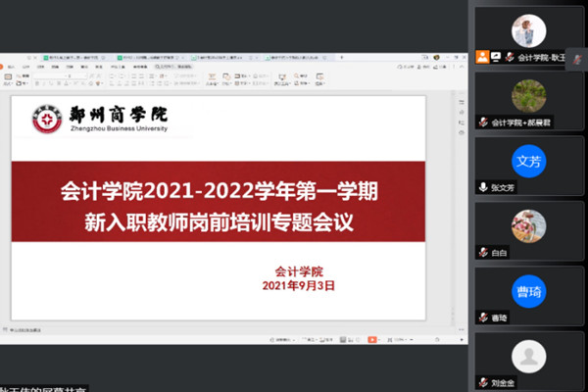This screenshot has height=392, width=588.
Task: Click the orange WPS home button at left
Action: pyautogui.click(x=1, y=67)
